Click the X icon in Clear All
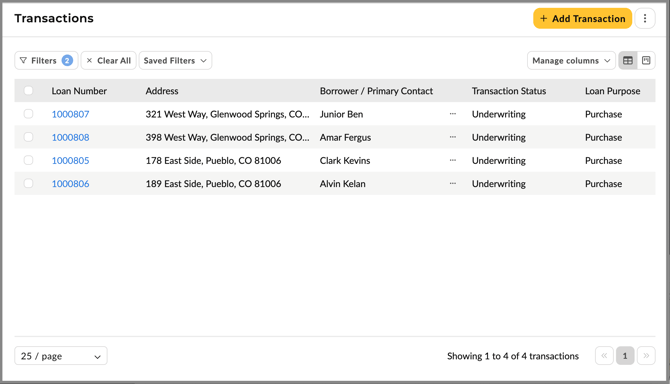Viewport: 670px width, 384px height. (89, 61)
